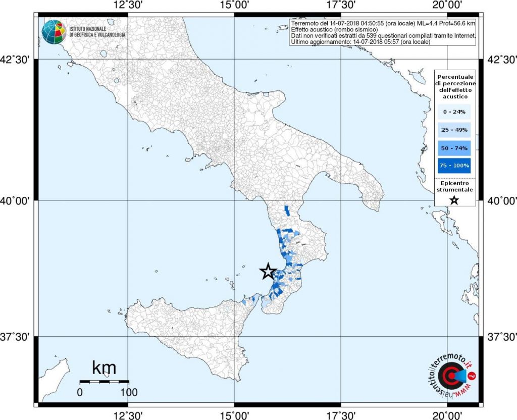This screenshot has width=517, height=420.
Task: Click the epicenter star on the map
Action: coord(268,272)
